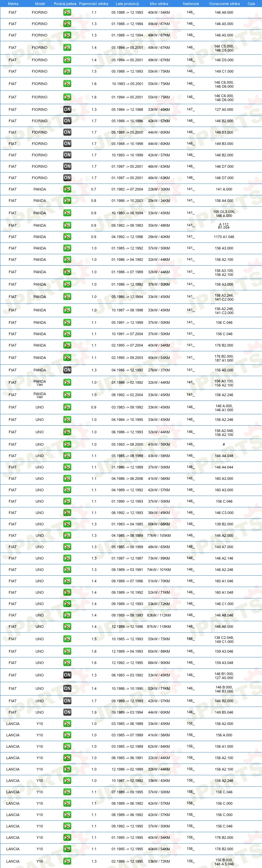
Task: Click petrol fuel icon in Fiorino 146 A9.000 row
Action: point(67,12)
